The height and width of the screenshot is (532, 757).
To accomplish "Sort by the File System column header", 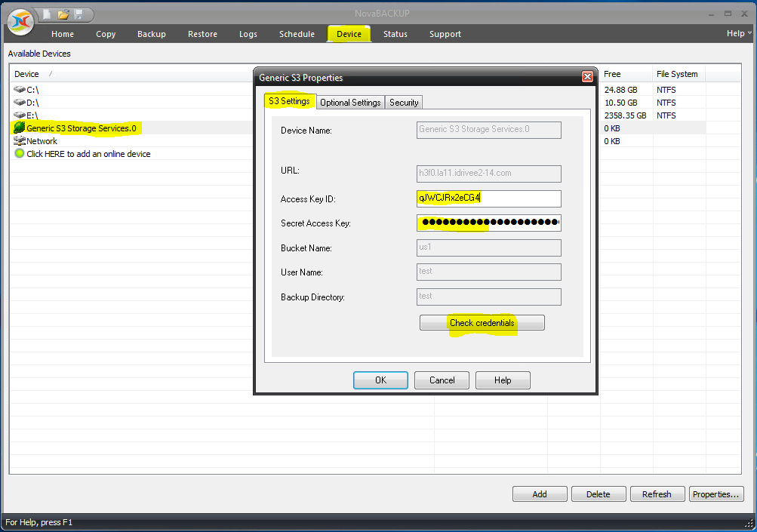I will pos(677,74).
